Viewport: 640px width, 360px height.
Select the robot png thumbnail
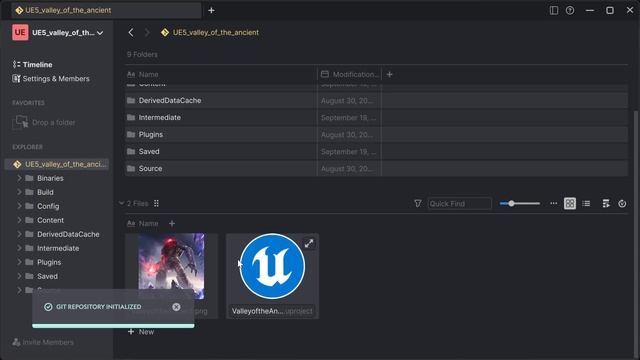(x=171, y=266)
